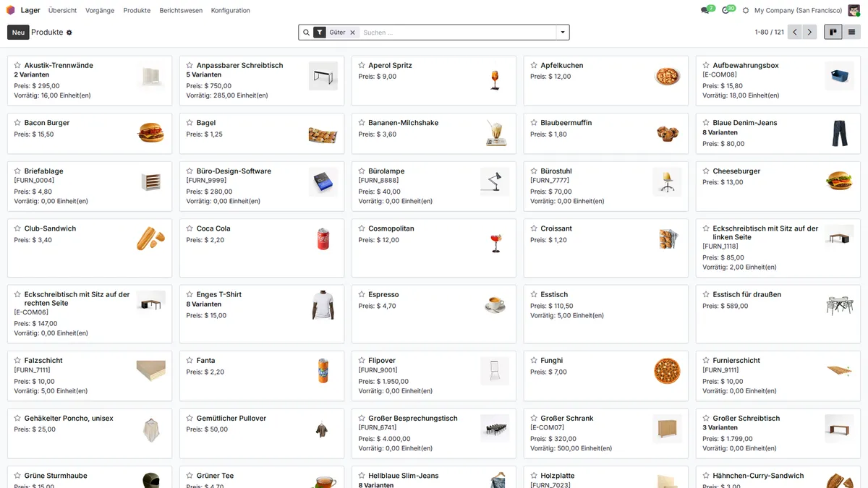
Task: Open the Lager app home icon
Action: point(10,10)
